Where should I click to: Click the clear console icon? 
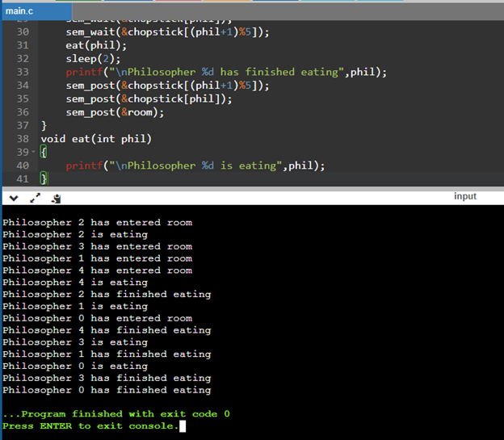pos(57,199)
